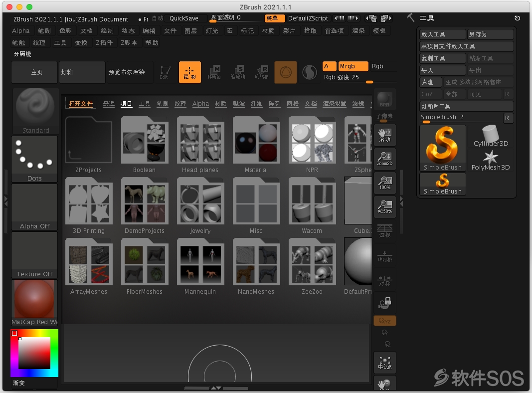This screenshot has height=393, width=532.
Task: Click the 打开文件 (Open File) button
Action: tap(81, 104)
